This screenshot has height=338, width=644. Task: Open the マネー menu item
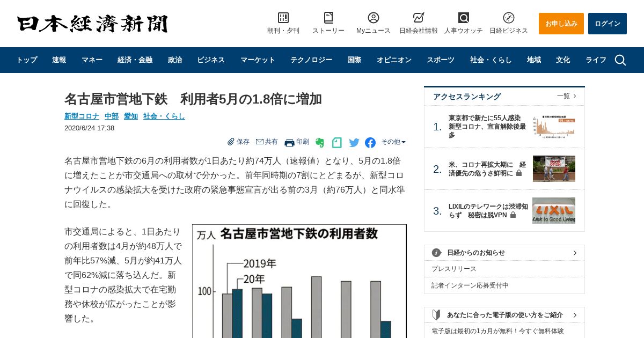pos(92,60)
